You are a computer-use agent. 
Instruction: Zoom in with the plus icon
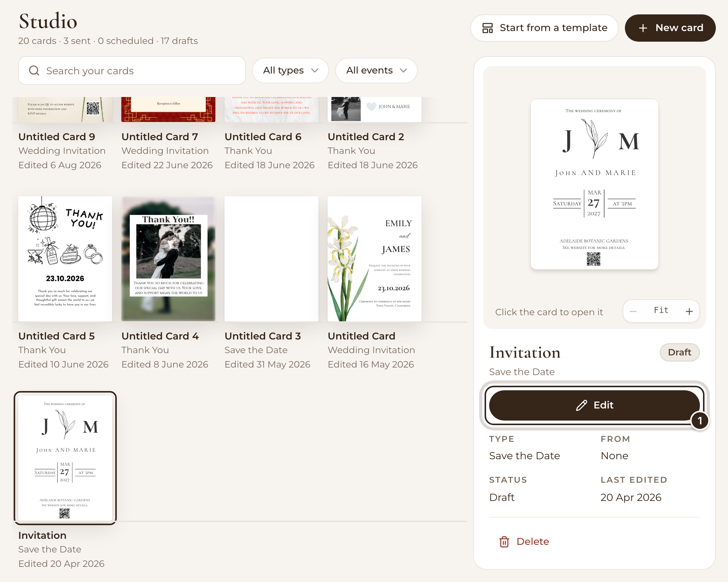click(689, 311)
